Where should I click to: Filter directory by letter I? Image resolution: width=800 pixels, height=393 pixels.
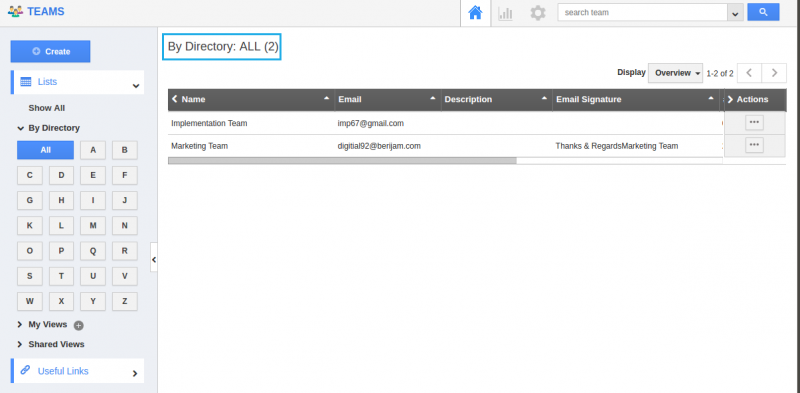93,201
